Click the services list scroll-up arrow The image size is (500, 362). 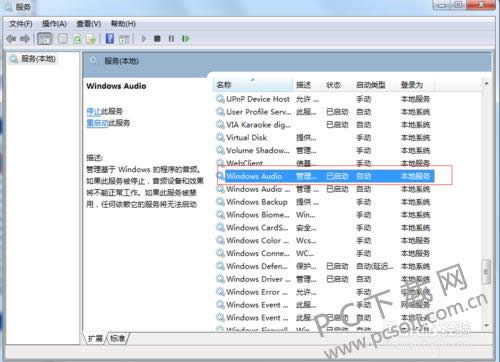click(486, 83)
